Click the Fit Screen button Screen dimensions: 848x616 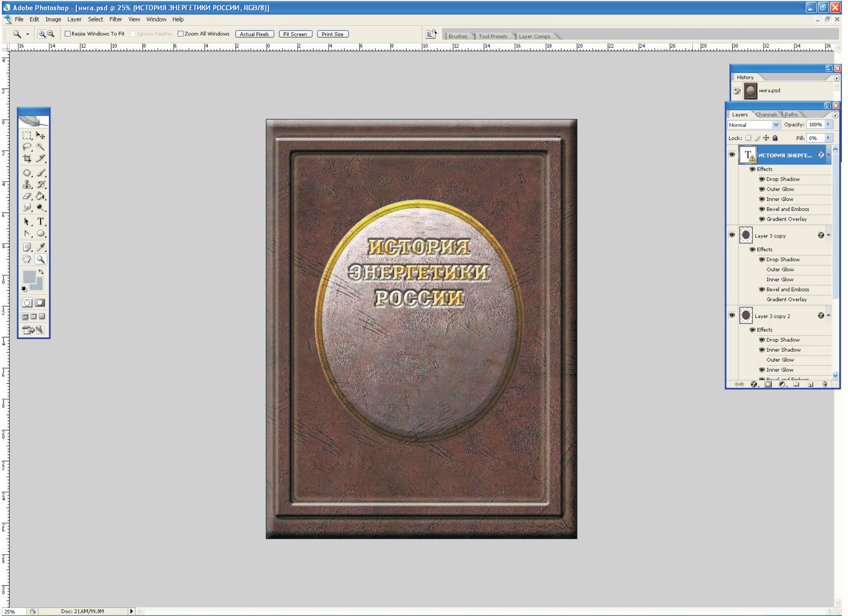click(295, 34)
